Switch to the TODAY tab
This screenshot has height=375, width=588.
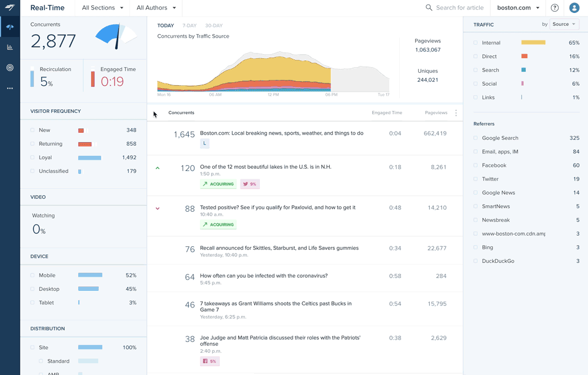click(x=165, y=25)
